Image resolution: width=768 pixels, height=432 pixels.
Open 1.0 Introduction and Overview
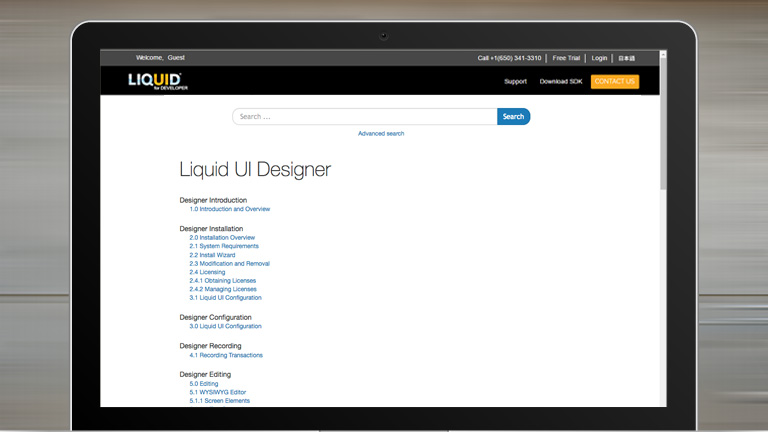coord(229,209)
